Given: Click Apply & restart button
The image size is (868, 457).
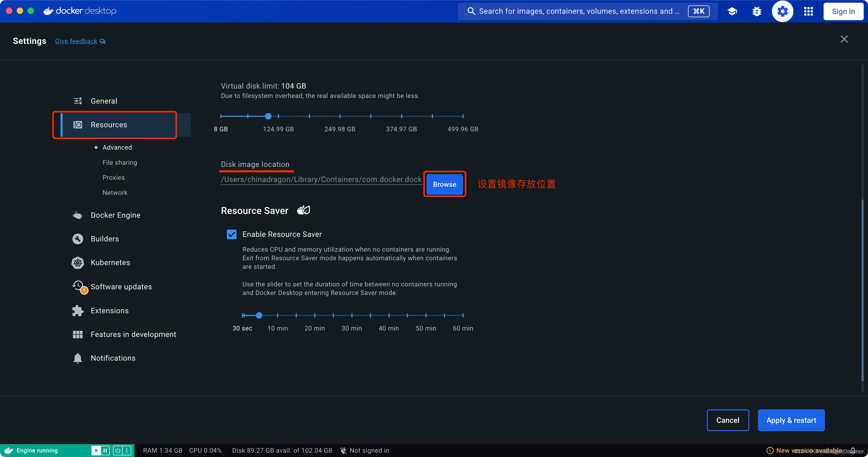Looking at the screenshot, I should (791, 420).
